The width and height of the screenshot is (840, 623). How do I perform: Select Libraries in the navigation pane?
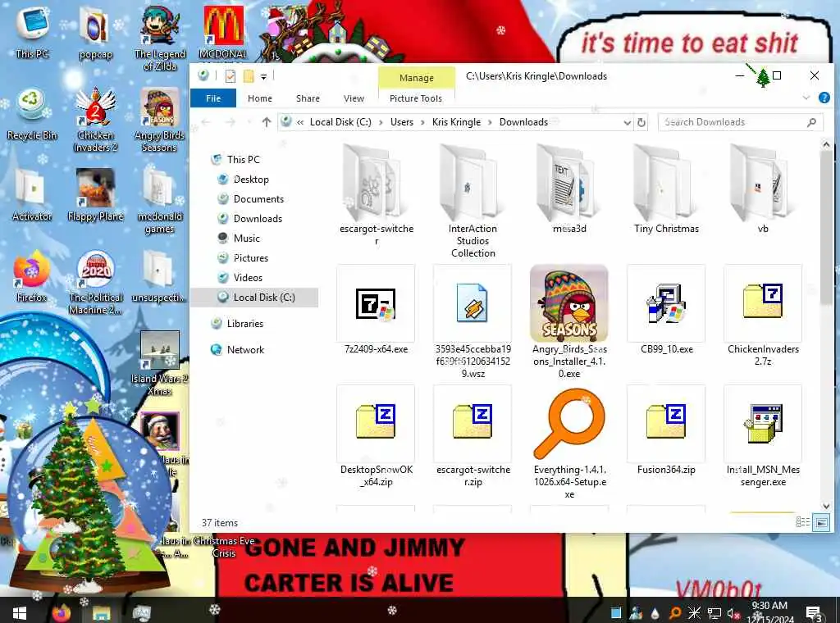pos(244,324)
